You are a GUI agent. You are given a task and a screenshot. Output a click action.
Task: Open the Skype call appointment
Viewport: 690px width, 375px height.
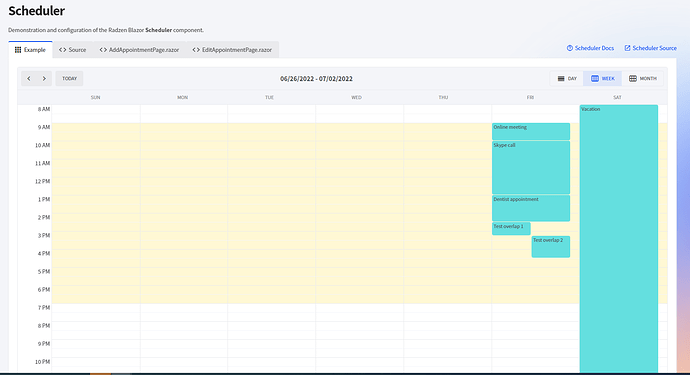click(x=531, y=167)
